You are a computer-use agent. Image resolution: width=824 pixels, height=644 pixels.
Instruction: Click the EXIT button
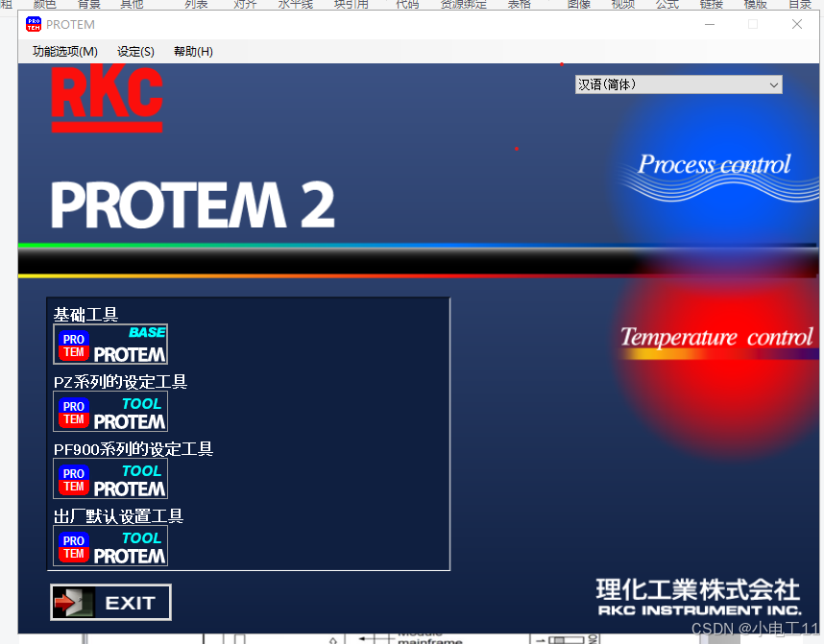(110, 602)
